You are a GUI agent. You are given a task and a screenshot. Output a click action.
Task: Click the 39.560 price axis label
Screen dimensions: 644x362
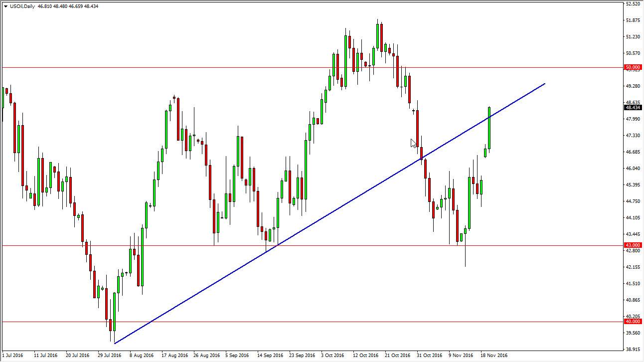pyautogui.click(x=633, y=333)
